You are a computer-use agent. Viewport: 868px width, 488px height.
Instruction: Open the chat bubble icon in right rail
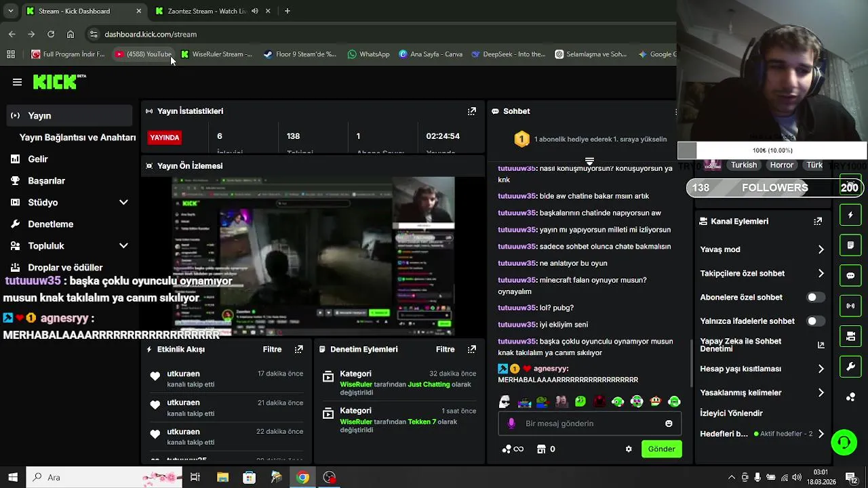coord(850,275)
